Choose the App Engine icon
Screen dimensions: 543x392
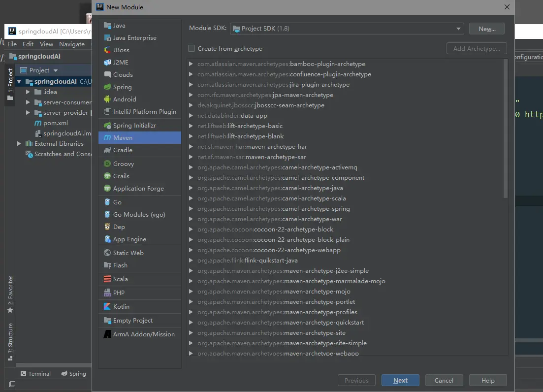pos(107,239)
